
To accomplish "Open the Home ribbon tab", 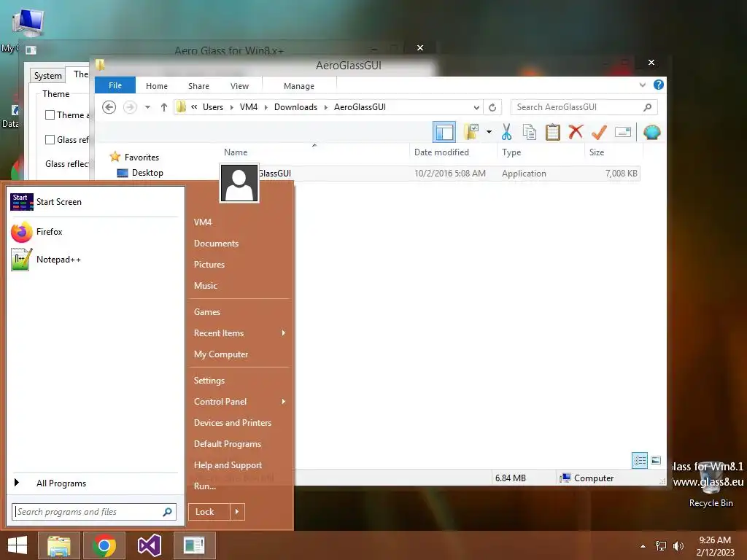I will pos(157,86).
